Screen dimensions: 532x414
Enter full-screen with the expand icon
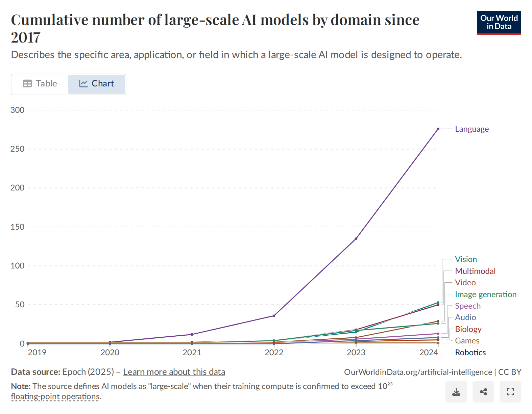click(x=510, y=392)
